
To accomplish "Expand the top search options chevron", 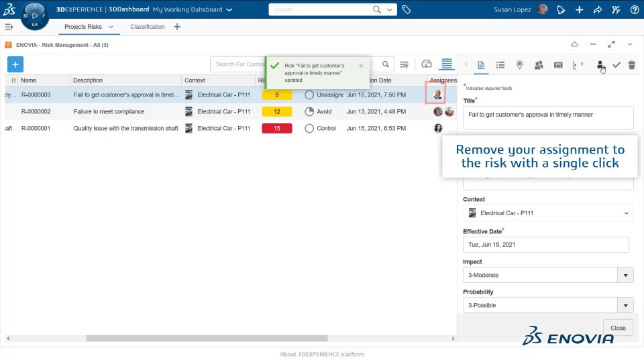I will (389, 9).
